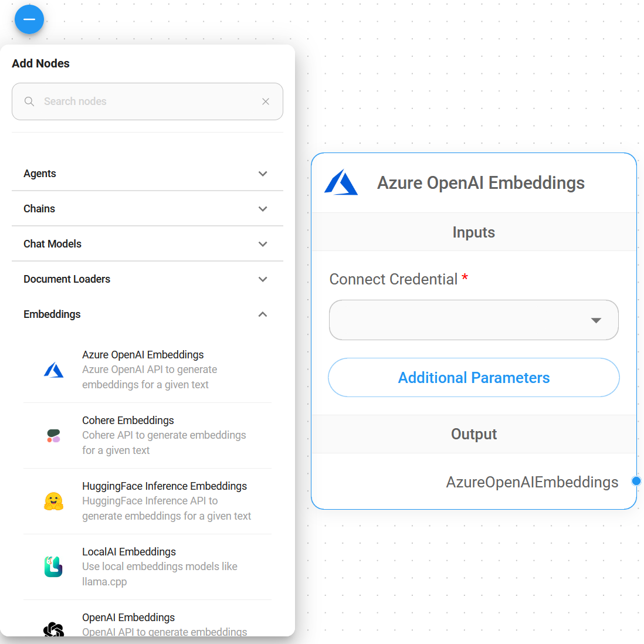Type in the Search nodes field
The width and height of the screenshot is (644, 644).
pyautogui.click(x=147, y=101)
